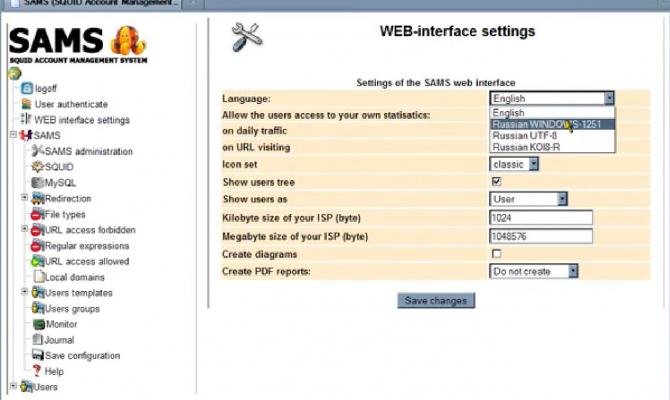Viewport: 670px width, 400px height.
Task: Click the Monitor icon
Action: click(38, 324)
